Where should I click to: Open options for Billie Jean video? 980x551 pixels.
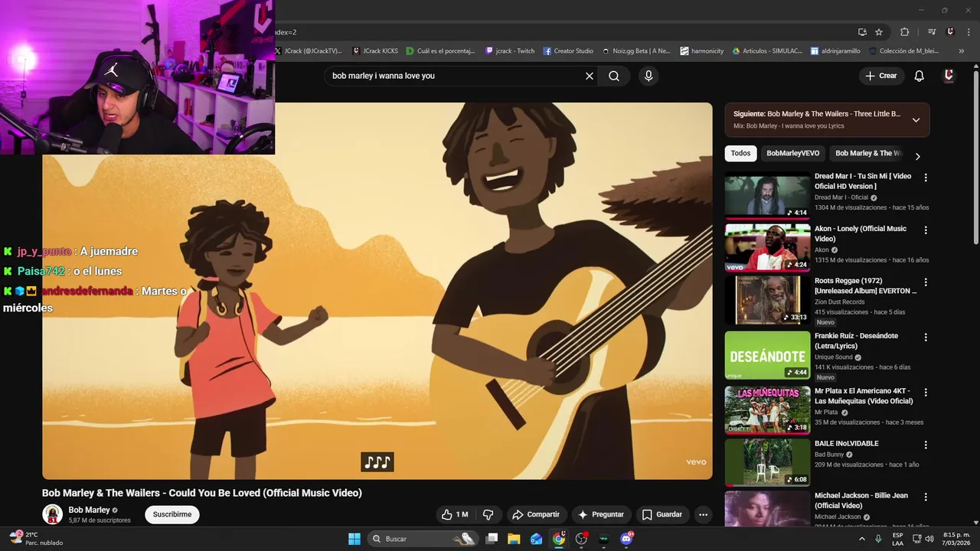click(926, 497)
